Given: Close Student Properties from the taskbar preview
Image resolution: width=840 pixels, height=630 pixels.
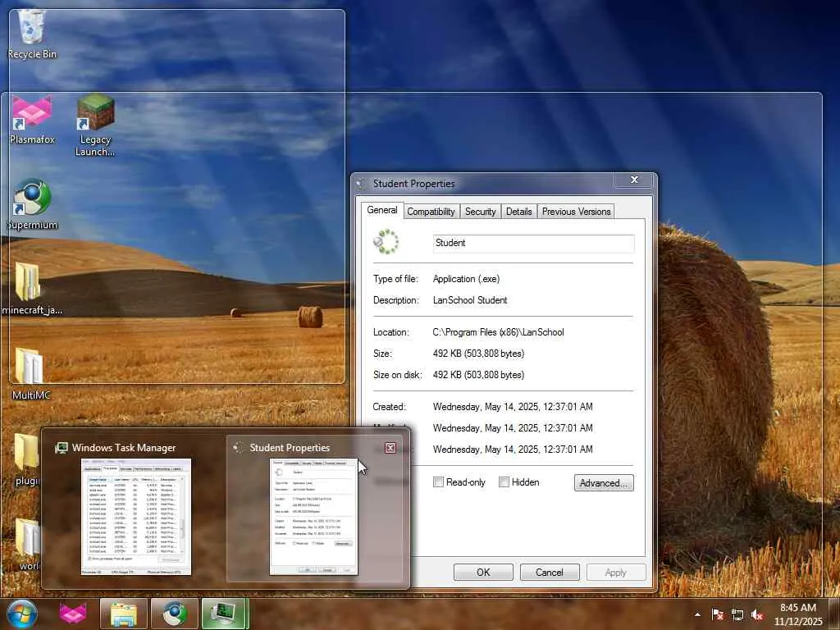Looking at the screenshot, I should coord(390,448).
